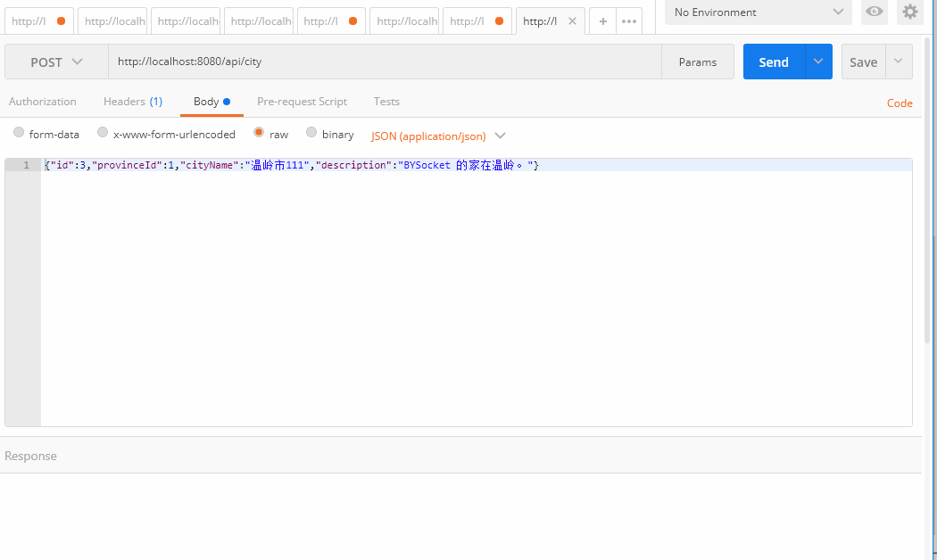Open the Code snippet link
This screenshot has width=937, height=560.
900,103
